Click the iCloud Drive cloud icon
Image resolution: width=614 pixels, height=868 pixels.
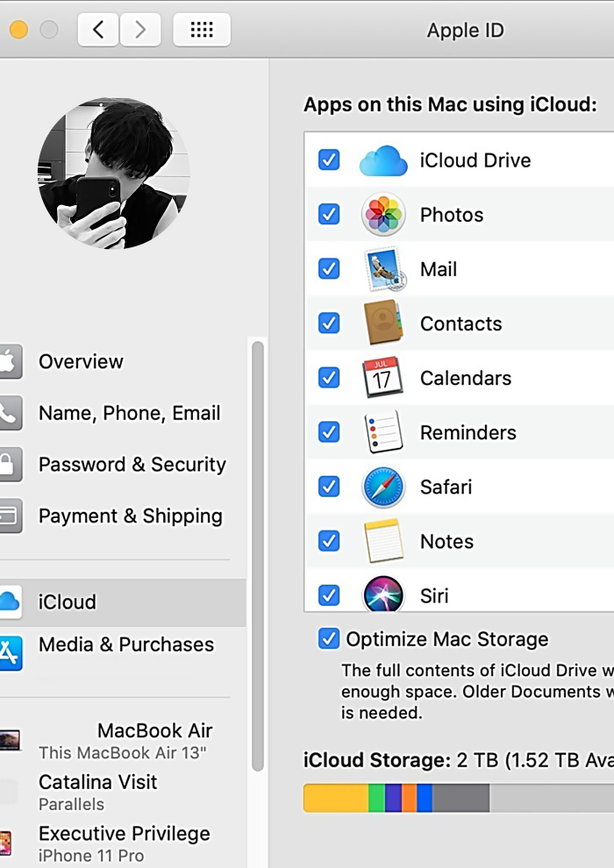pos(383,160)
